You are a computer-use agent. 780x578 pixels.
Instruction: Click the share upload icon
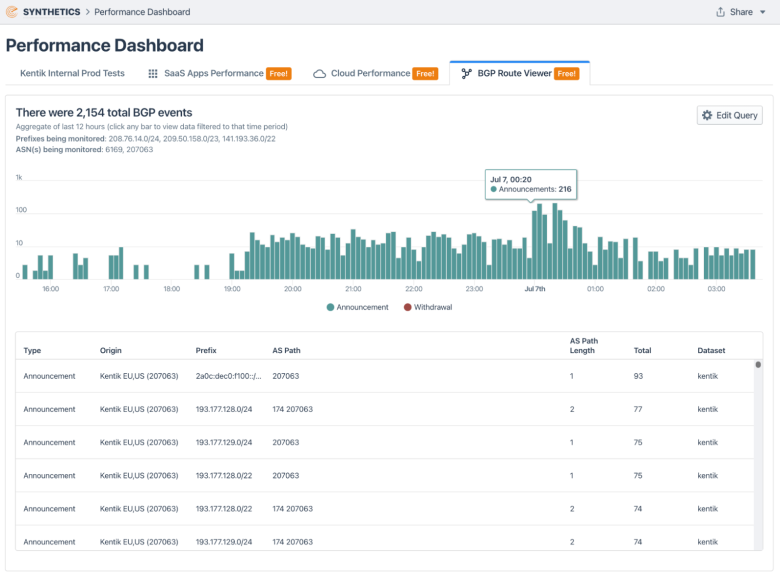pyautogui.click(x=720, y=12)
